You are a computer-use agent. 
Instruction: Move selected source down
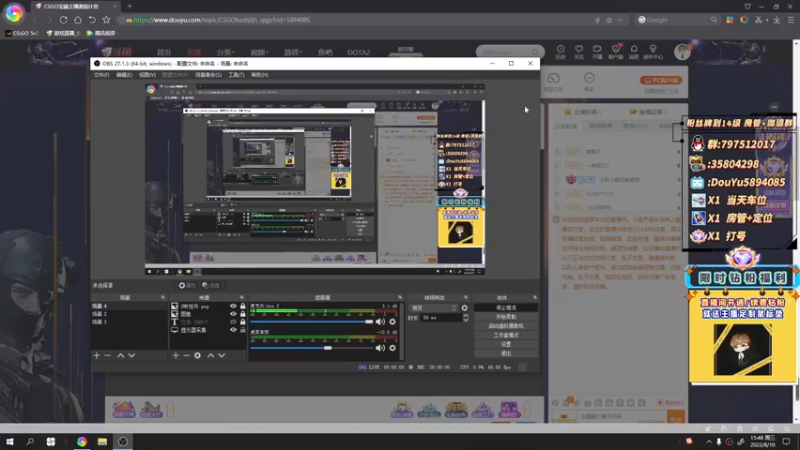click(221, 355)
